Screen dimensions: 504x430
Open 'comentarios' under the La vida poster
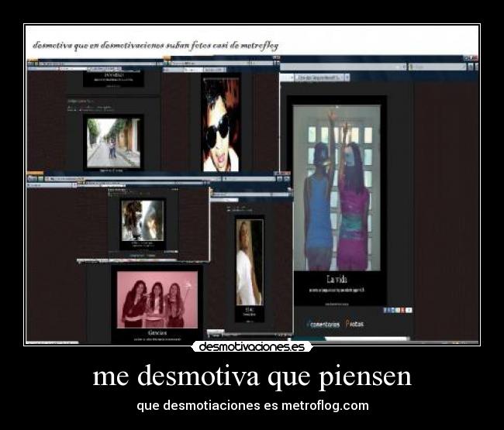pyautogui.click(x=323, y=325)
